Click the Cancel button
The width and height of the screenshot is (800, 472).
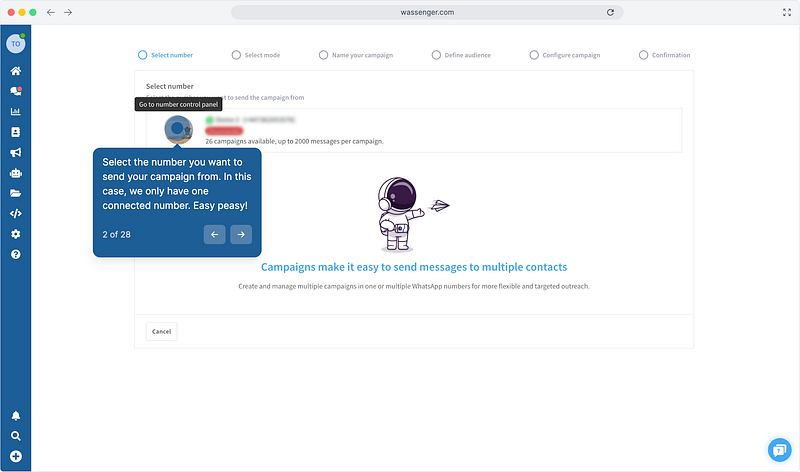[161, 331]
